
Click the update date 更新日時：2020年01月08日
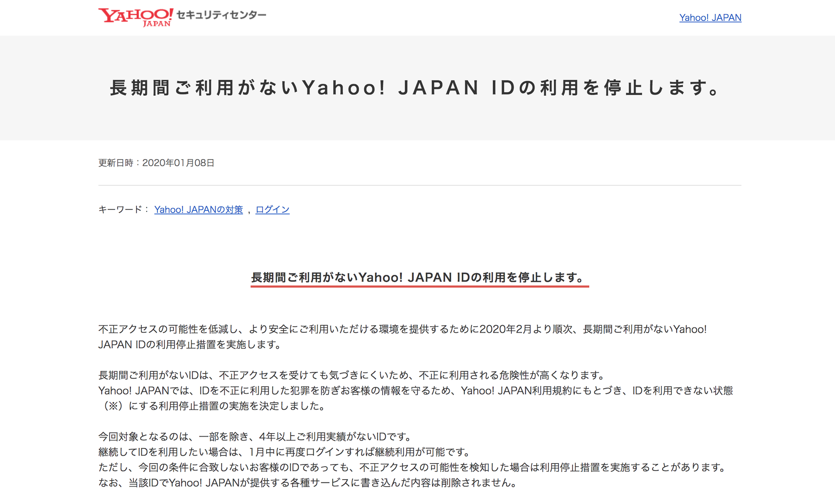pos(156,163)
